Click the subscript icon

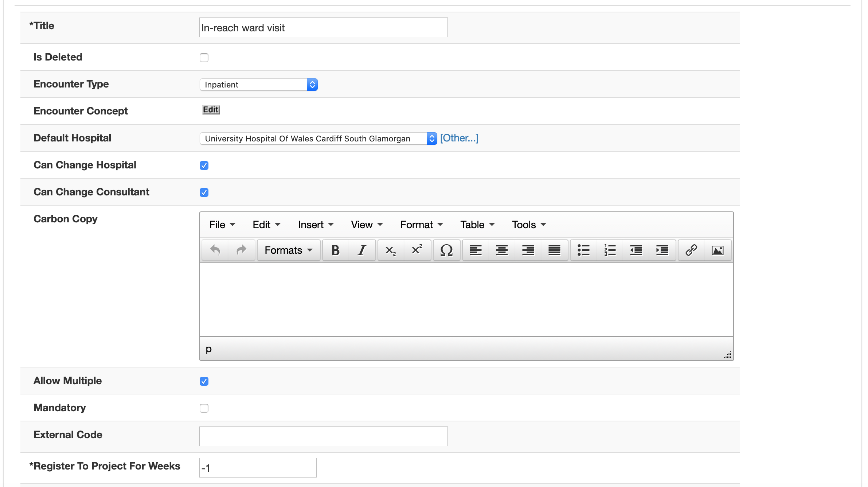pos(391,249)
